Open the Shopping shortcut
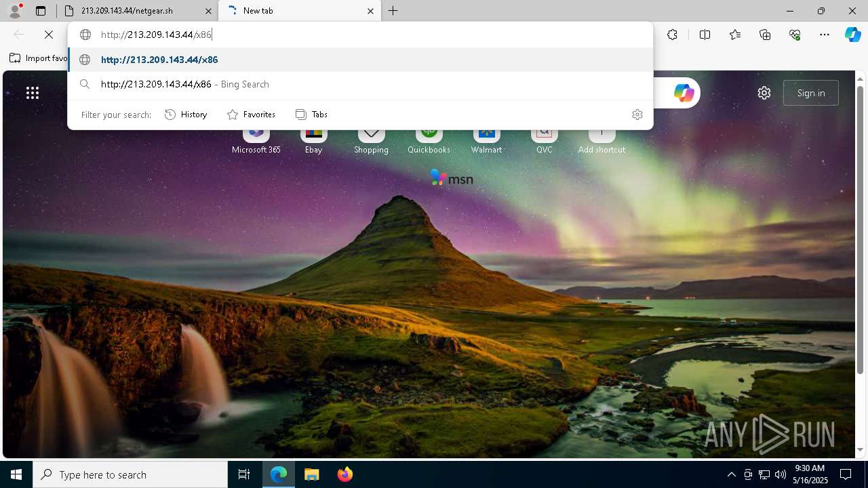Screen dimensions: 868x488 (371, 142)
